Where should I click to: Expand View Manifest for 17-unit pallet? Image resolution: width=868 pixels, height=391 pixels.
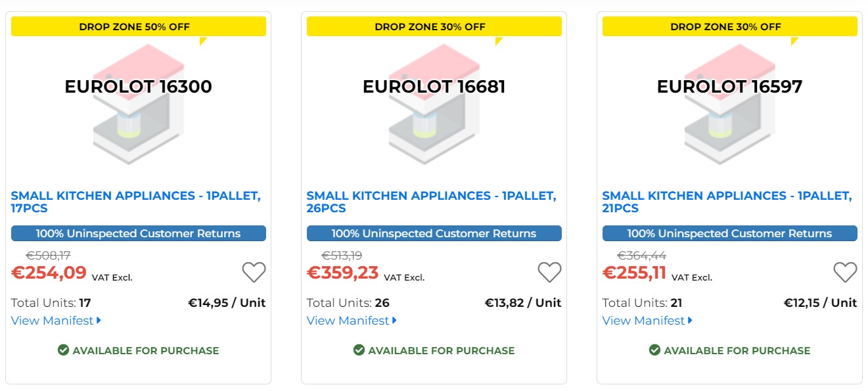[56, 321]
